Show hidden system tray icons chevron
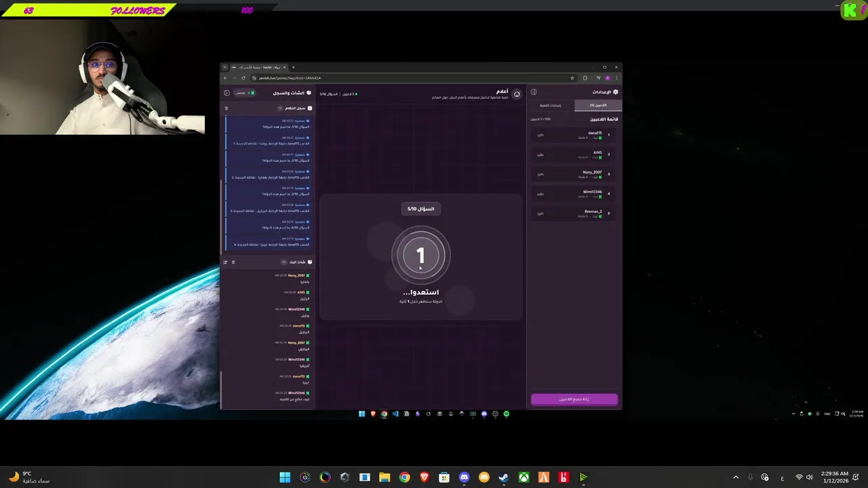 (x=736, y=477)
